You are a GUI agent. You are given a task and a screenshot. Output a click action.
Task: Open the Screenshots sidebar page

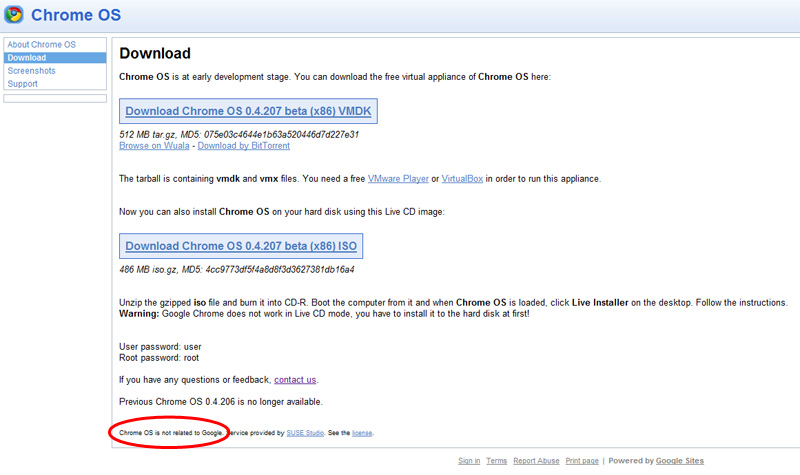31,71
